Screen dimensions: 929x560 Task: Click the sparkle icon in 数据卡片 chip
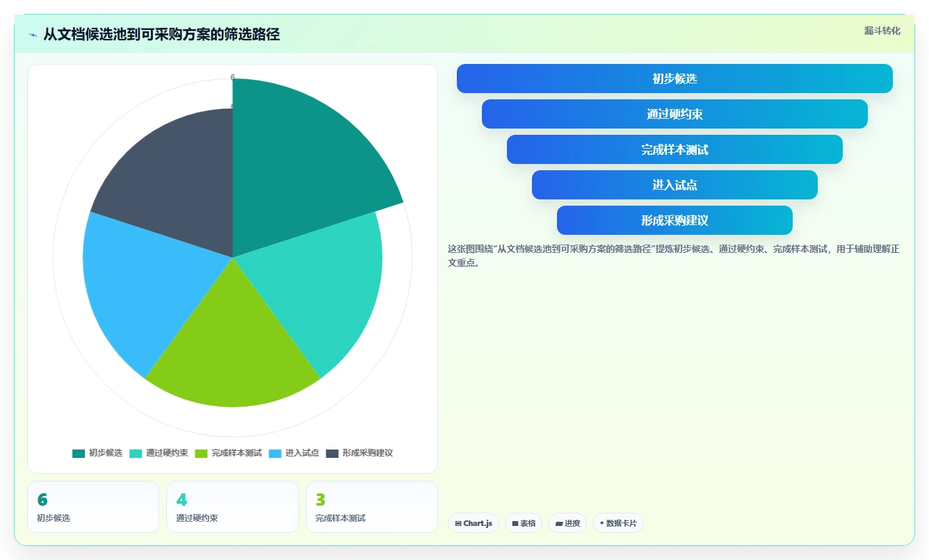602,523
